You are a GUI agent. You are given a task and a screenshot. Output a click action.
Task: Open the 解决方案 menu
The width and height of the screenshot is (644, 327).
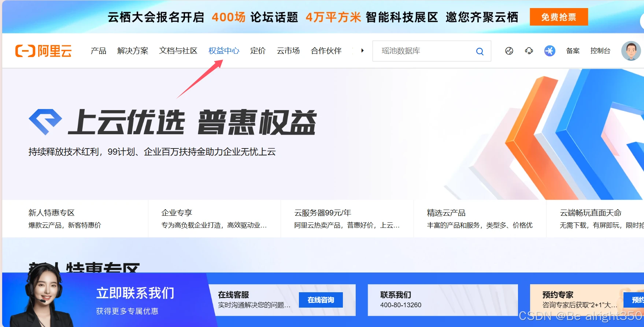tap(133, 51)
